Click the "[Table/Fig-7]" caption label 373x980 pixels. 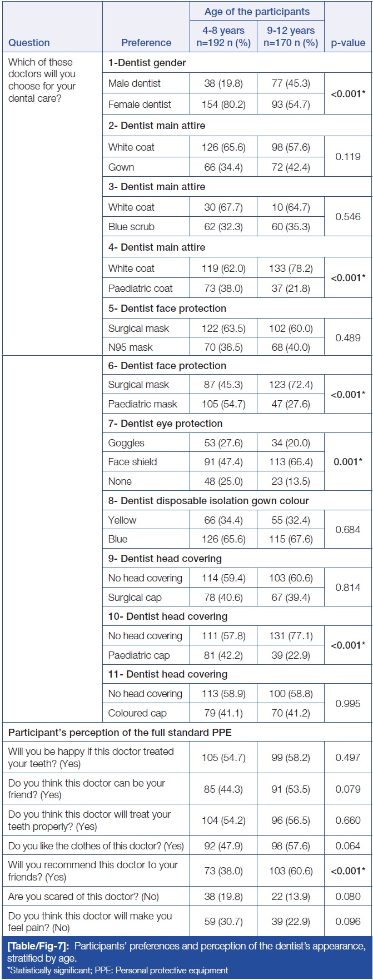(38, 947)
